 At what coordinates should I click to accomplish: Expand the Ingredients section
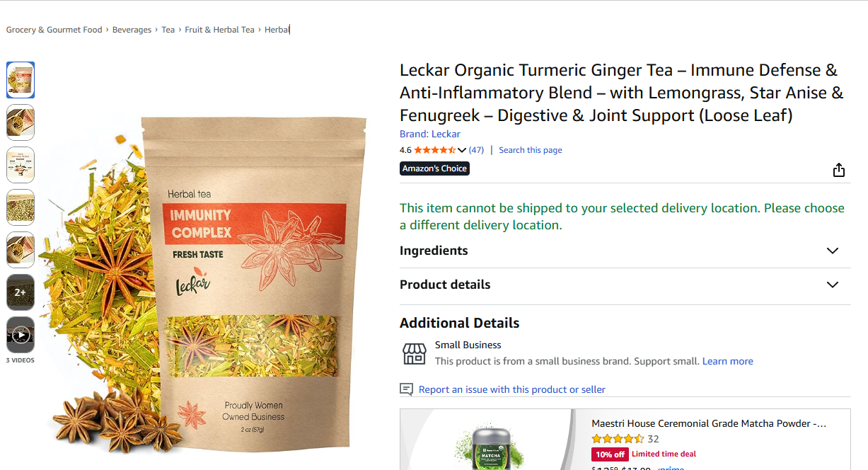tap(625, 251)
